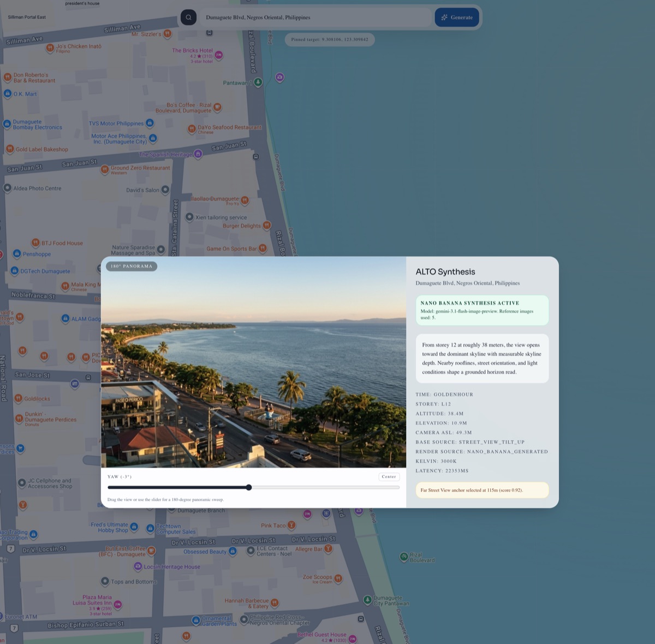Select Goldilocks bakery pin icon

pos(18,398)
